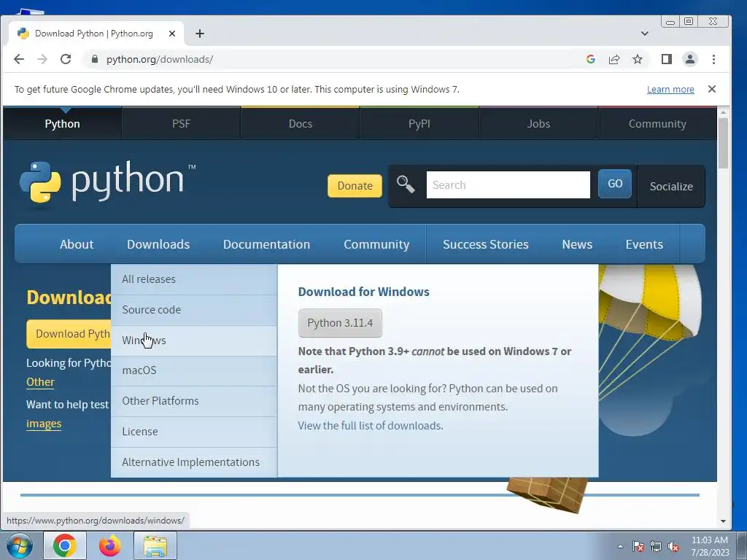This screenshot has height=560, width=747.
Task: Open Chrome three-dot menu
Action: click(713, 59)
